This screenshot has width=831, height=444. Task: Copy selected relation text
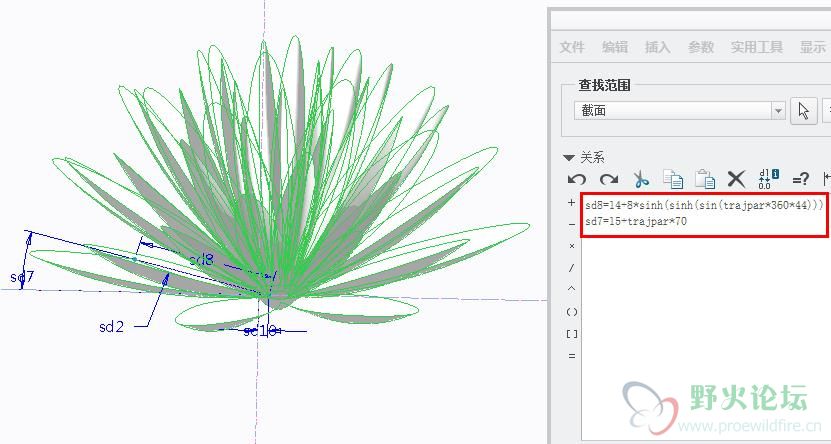click(x=673, y=179)
